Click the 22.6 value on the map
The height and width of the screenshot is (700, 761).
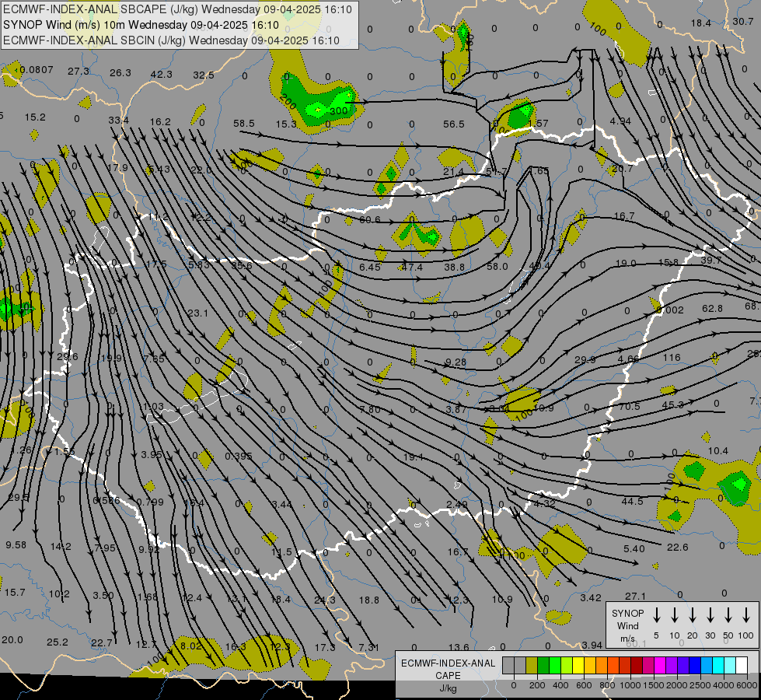pos(678,548)
